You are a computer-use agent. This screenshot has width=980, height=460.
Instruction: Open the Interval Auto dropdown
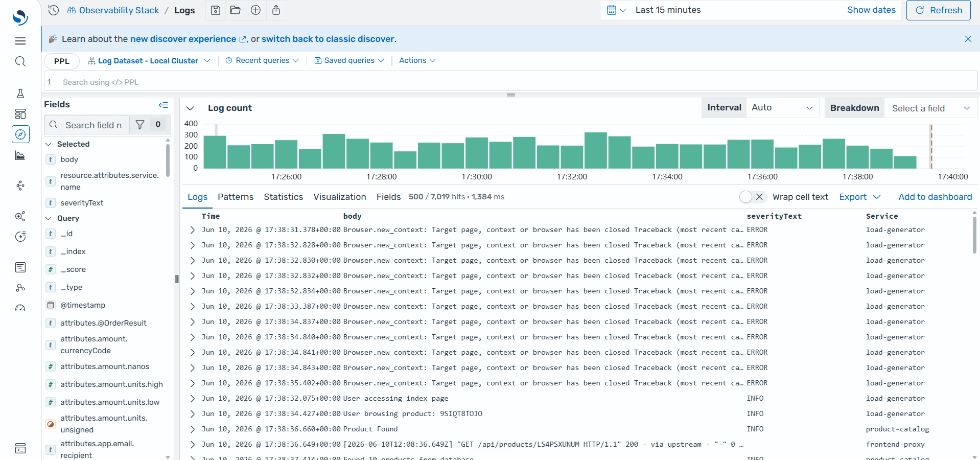click(x=782, y=108)
